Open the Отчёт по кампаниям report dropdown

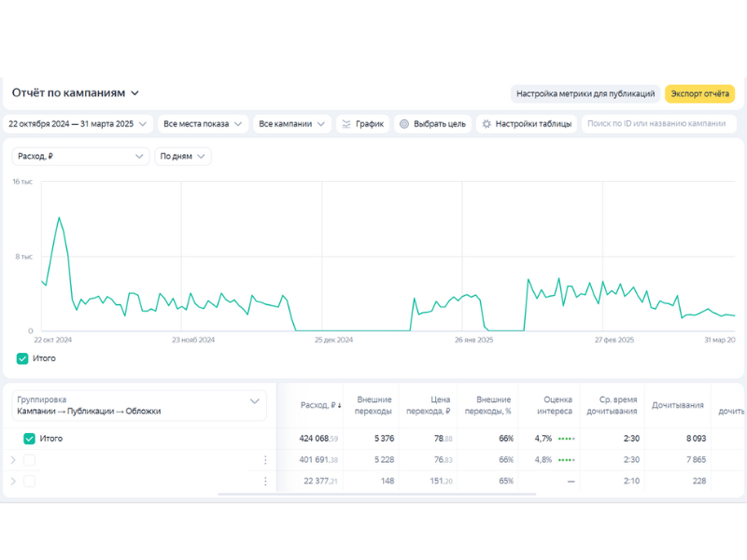point(76,92)
